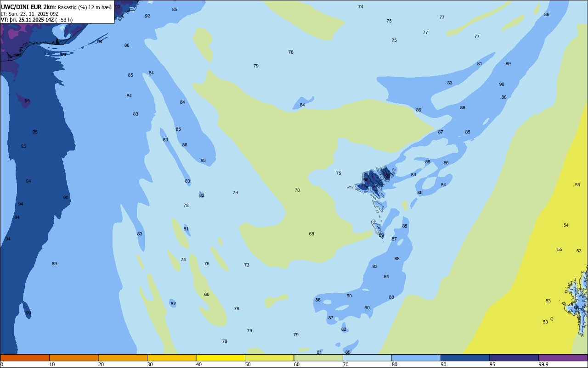Select the purple legend swatch above 99.9
Image resolution: width=588 pixels, height=368 pixels.
coord(563,357)
